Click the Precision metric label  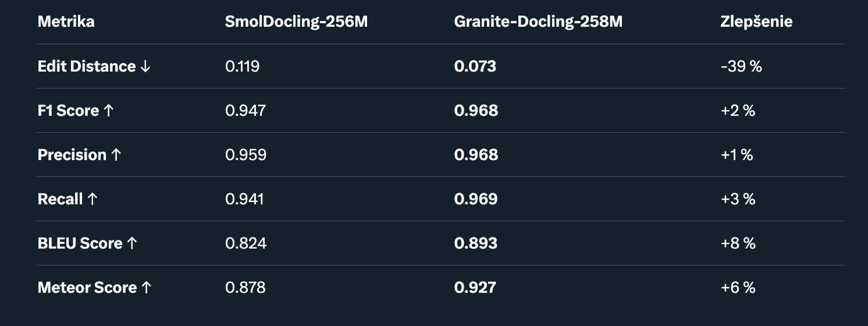click(79, 155)
